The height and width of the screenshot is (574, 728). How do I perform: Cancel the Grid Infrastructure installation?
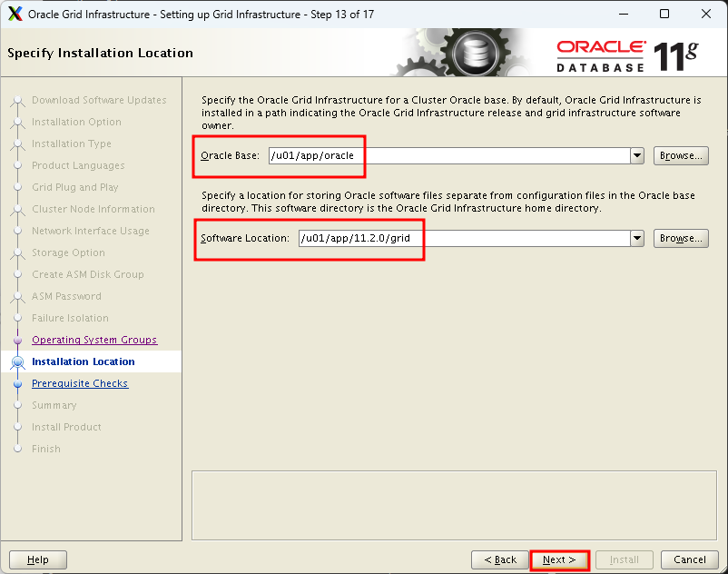pos(690,560)
